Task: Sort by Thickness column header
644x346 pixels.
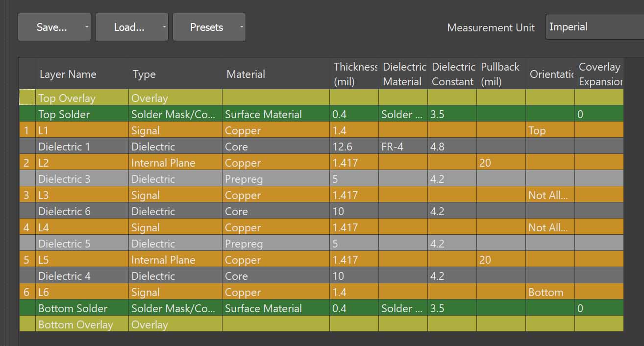Action: pyautogui.click(x=355, y=74)
